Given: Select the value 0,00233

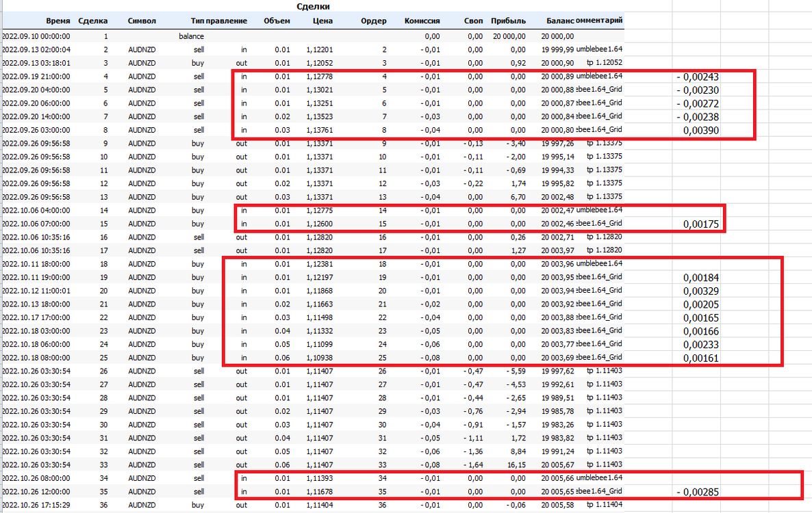Looking at the screenshot, I should click(x=701, y=345).
